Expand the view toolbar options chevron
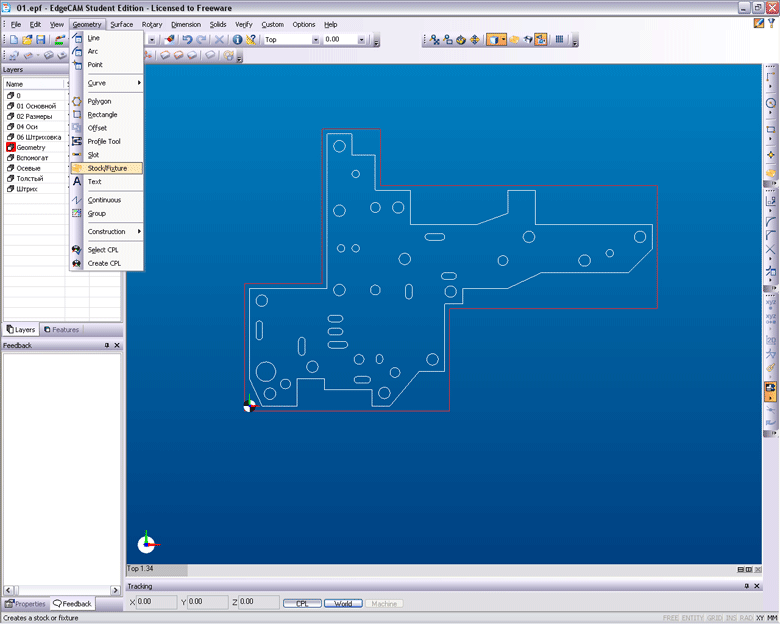The height and width of the screenshot is (624, 780). (x=575, y=40)
